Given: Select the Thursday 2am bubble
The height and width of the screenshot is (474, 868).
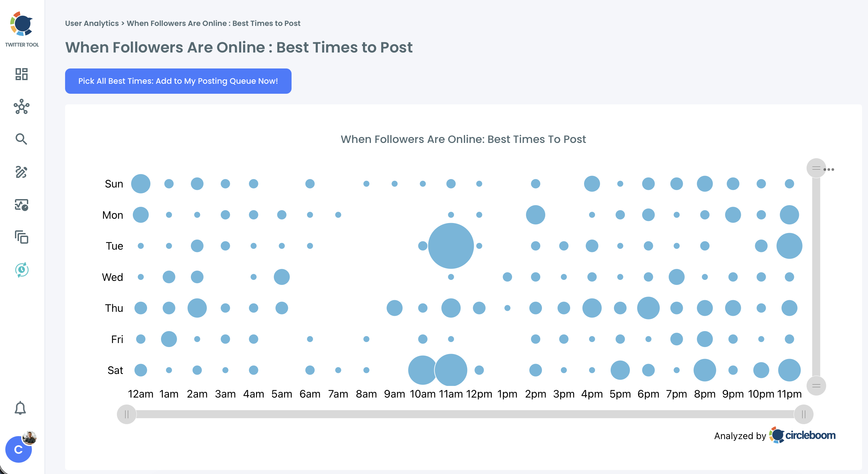Looking at the screenshot, I should pyautogui.click(x=197, y=308).
